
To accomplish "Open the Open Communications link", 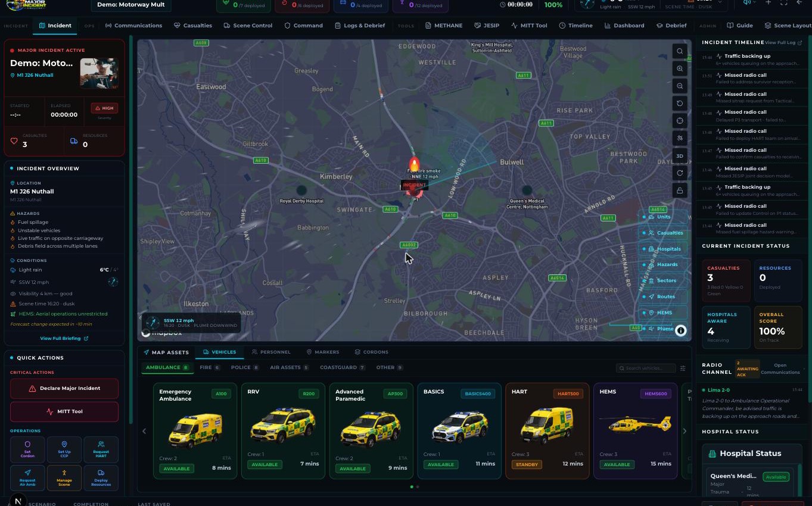I will pos(780,368).
